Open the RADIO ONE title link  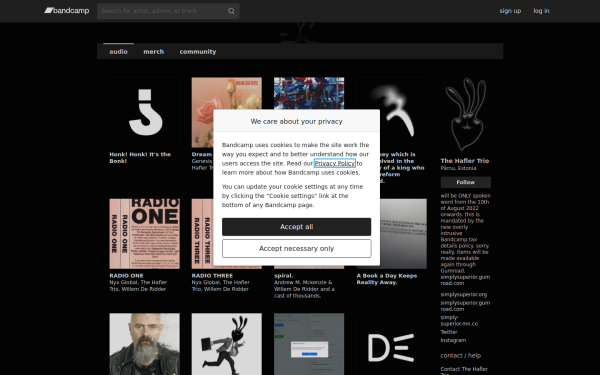tap(126, 276)
